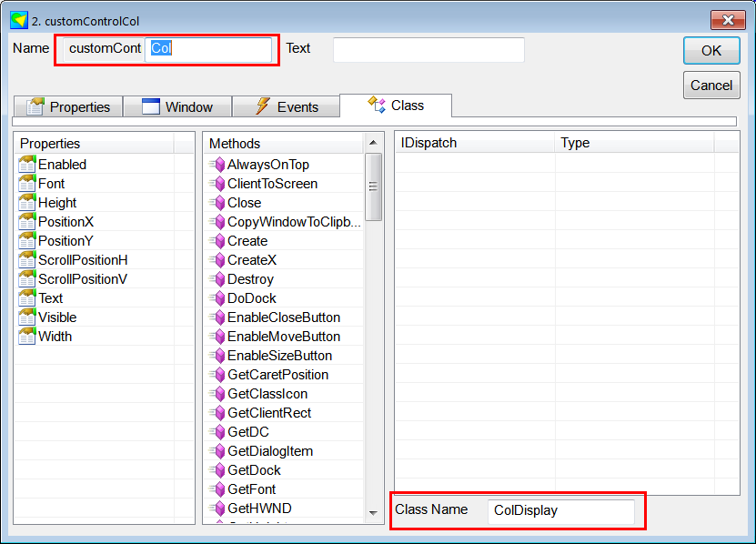Click the Methods list scroll up arrow
The height and width of the screenshot is (544, 756).
coord(373,143)
